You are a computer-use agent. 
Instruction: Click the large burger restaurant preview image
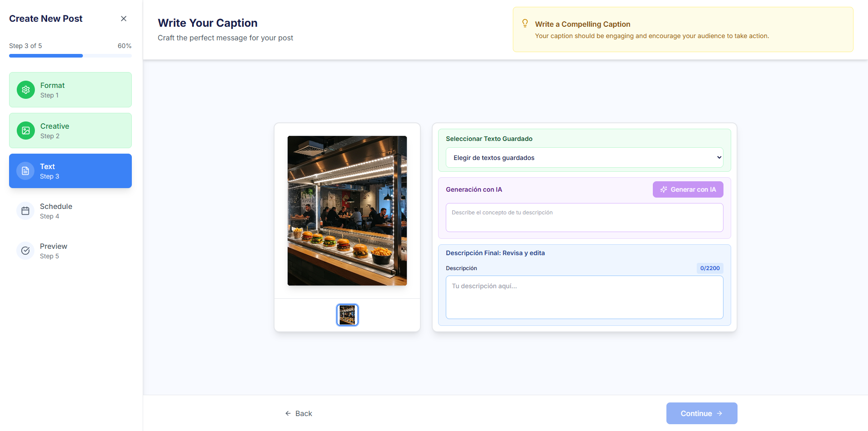coord(347,211)
